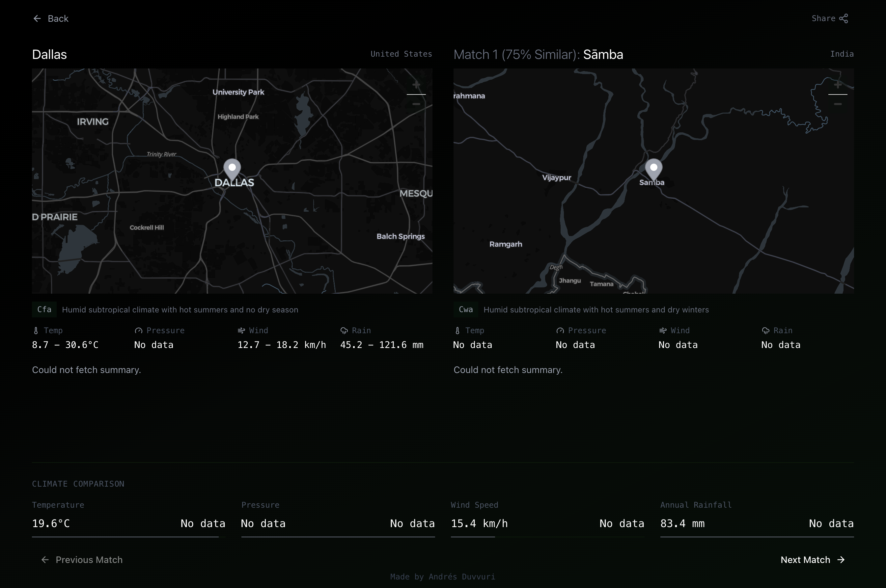Zoom out on the Samba map

[x=838, y=104]
